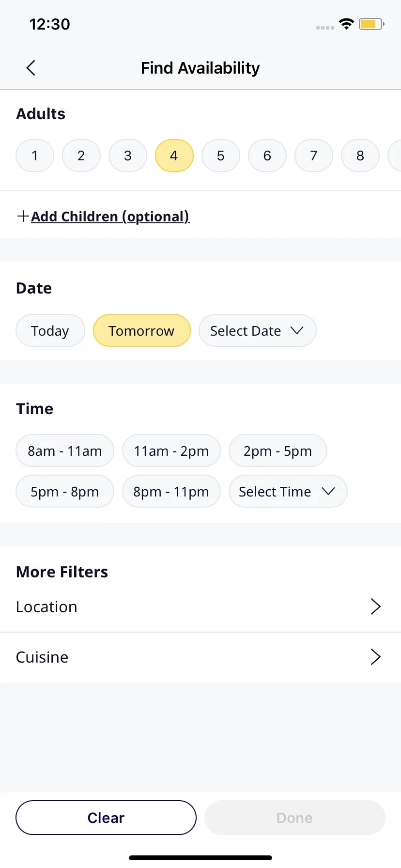Toggle the Tomorrow date chip
The height and width of the screenshot is (868, 401).
pos(142,330)
